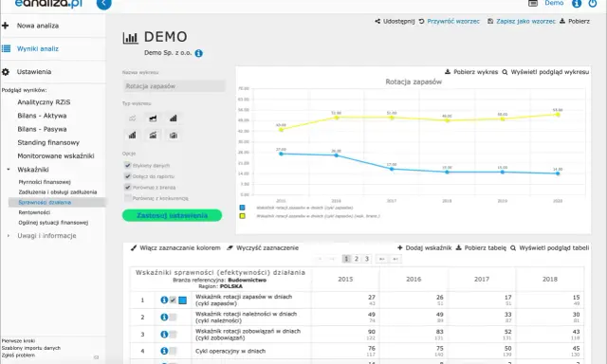Click the next page arrow in pagination
This screenshot has height=364, width=607.
pos(381,259)
